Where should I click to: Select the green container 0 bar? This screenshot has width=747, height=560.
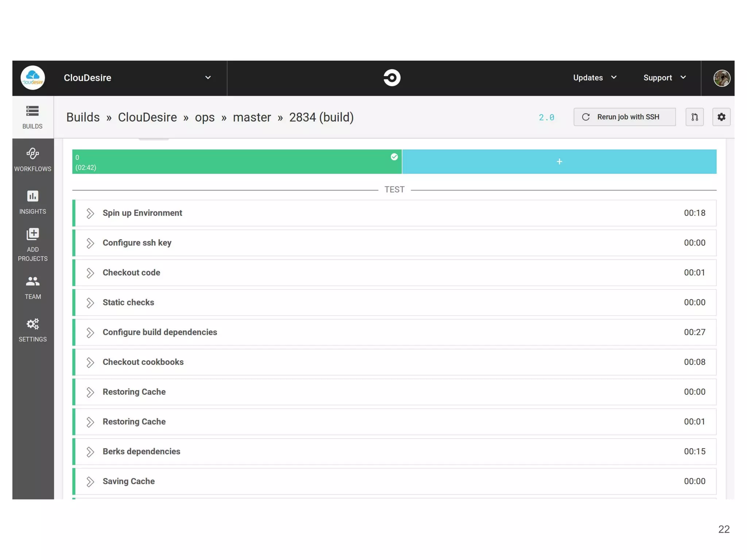pos(236,162)
